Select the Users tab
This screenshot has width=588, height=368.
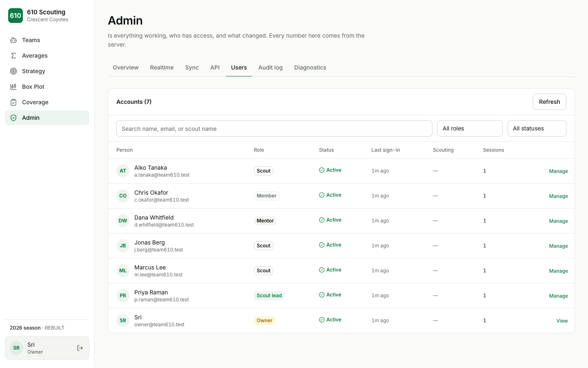[x=239, y=67]
